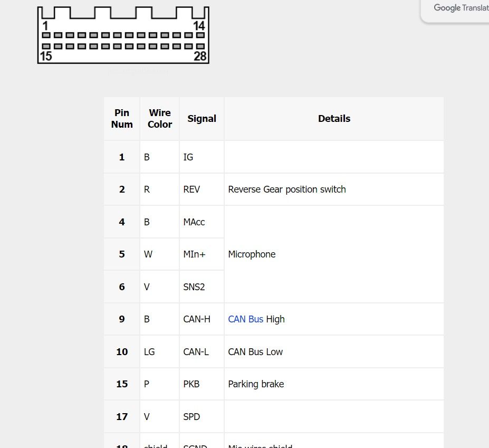
Task: Click Reverse Gear position switch text
Action: [287, 189]
